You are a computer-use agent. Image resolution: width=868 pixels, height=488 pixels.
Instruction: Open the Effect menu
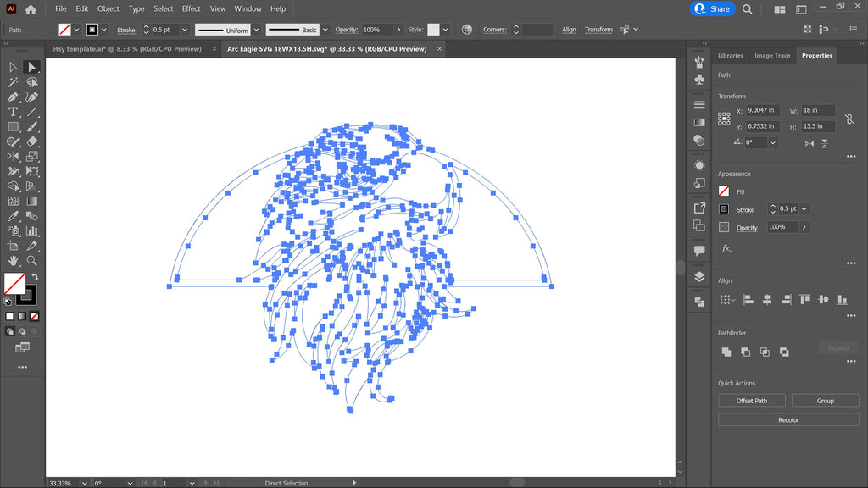[x=191, y=8]
